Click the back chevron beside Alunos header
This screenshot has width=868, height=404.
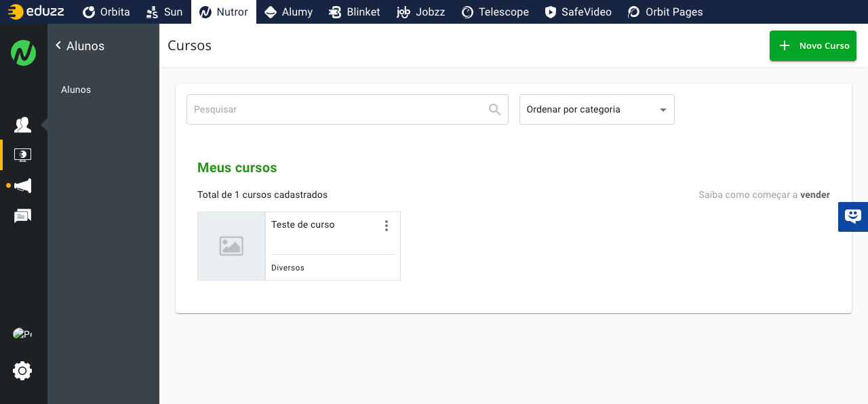(58, 45)
